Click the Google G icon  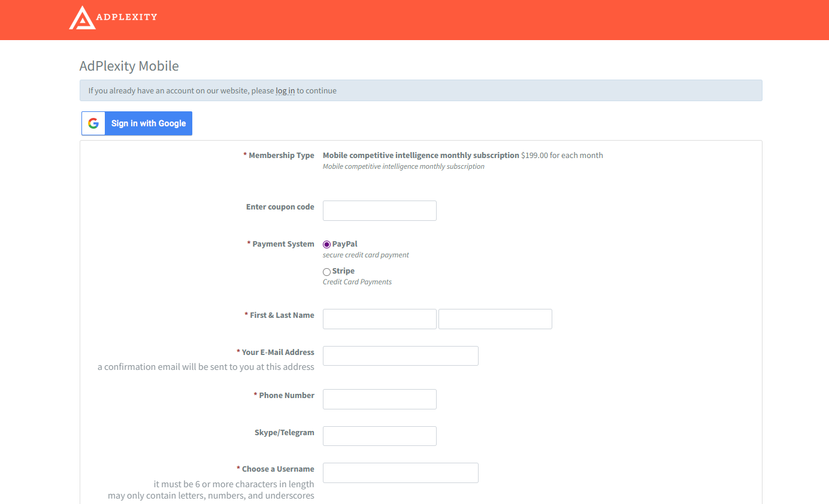point(93,123)
